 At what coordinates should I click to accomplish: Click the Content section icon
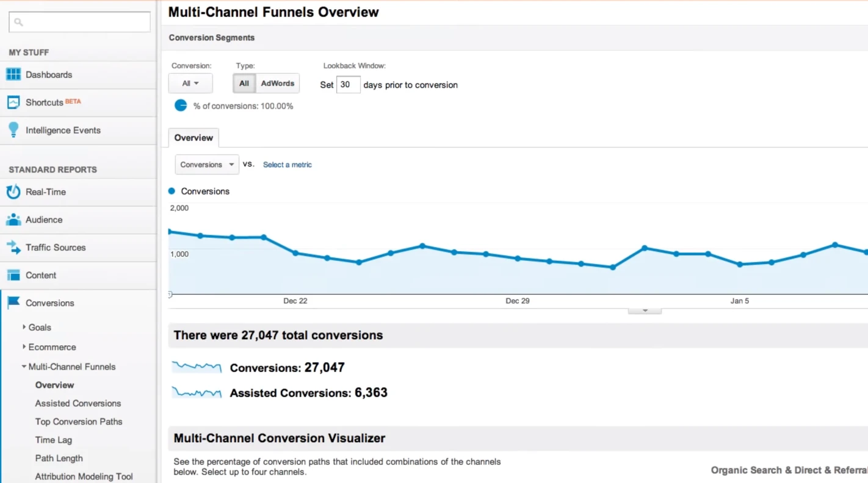tap(13, 275)
